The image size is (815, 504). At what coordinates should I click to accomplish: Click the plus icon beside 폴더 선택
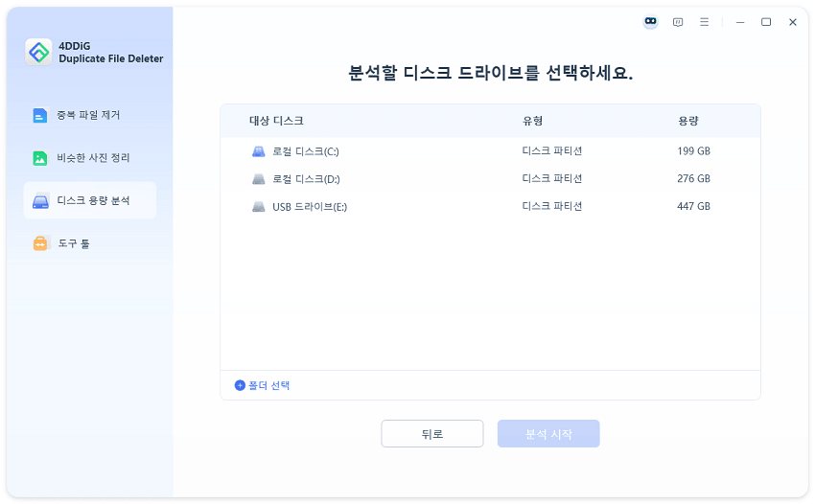(240, 385)
